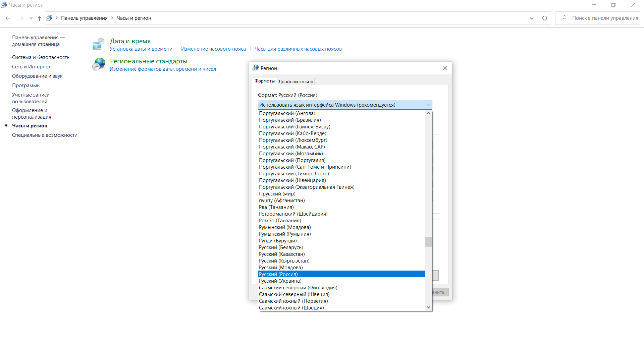Open the Date and Time clock icon
Screen dimensions: 644x345
click(x=98, y=44)
